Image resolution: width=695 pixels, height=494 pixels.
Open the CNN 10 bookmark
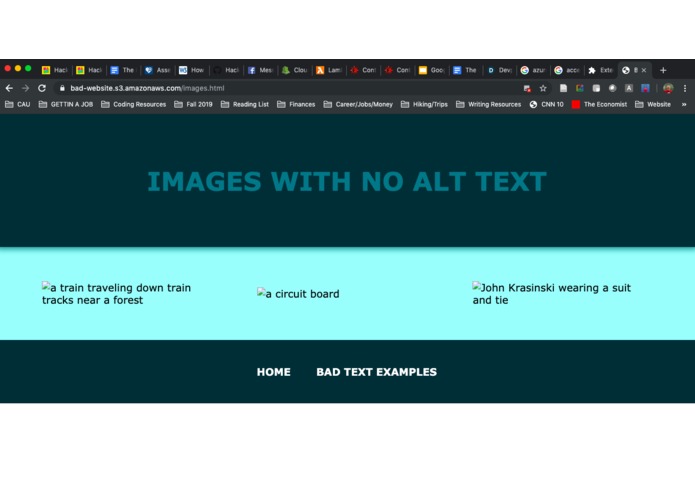[547, 105]
